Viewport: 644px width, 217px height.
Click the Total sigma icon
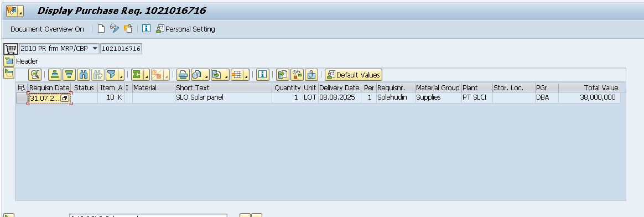click(x=136, y=75)
